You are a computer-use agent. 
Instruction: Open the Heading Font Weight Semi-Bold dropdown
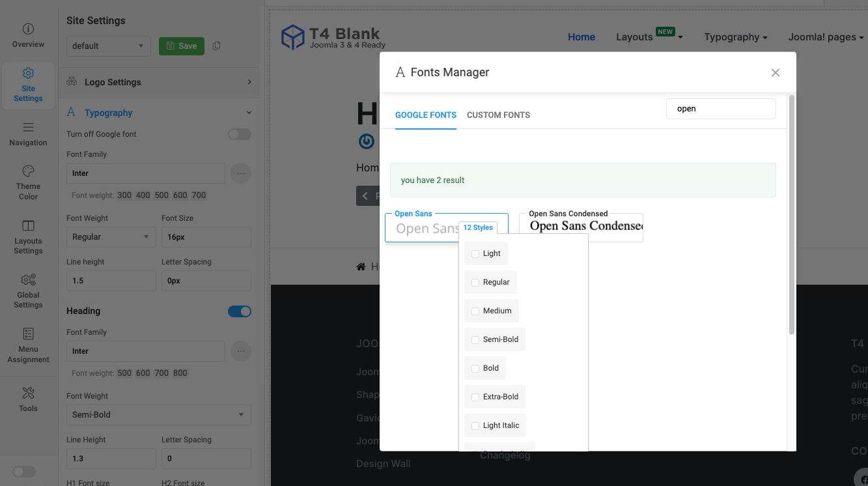(159, 414)
